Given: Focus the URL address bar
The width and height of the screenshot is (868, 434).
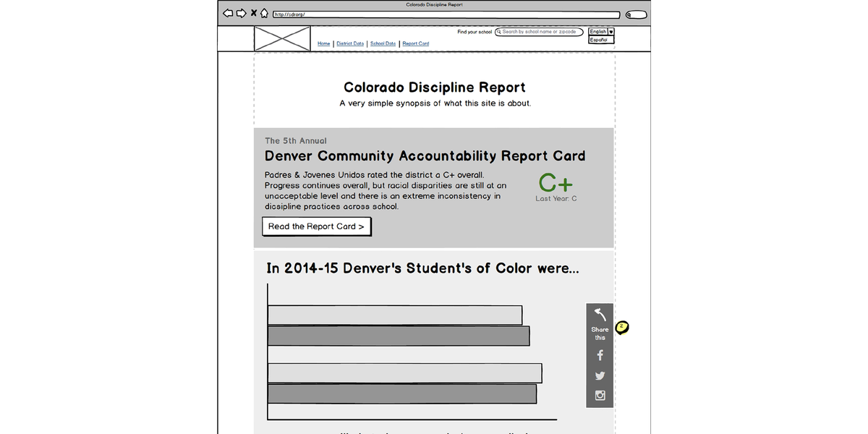Looking at the screenshot, I should coord(446,14).
